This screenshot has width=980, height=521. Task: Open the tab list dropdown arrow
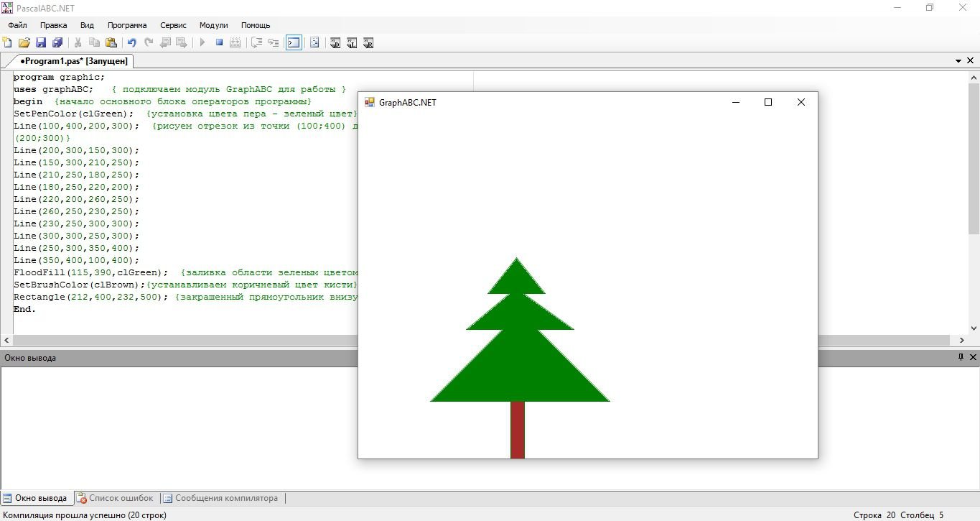[x=959, y=62]
